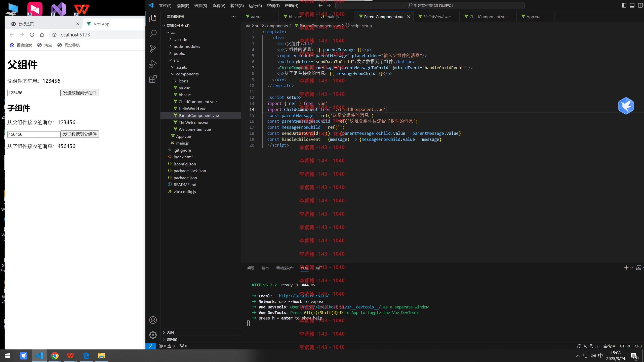
Task: Click UTF-8 encoding in status bar
Action: point(625,346)
